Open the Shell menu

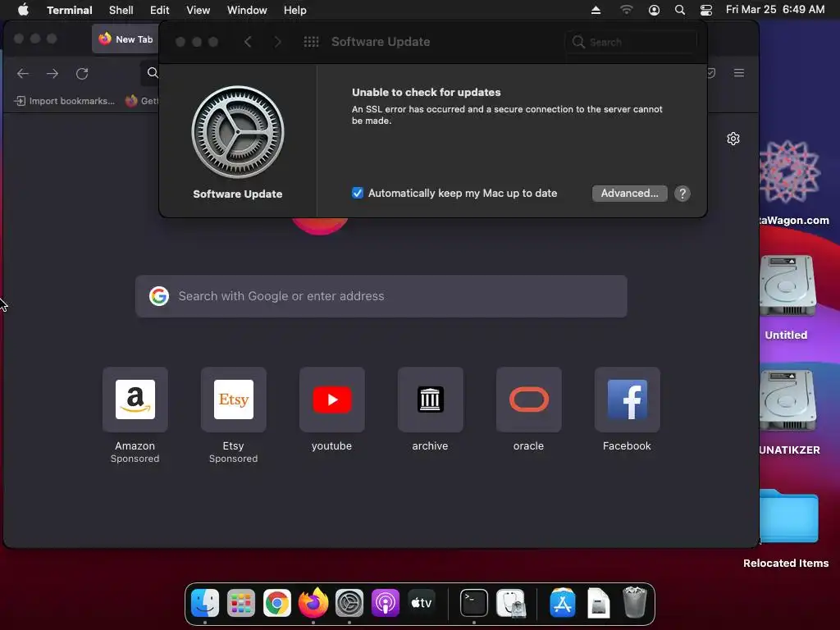coord(121,10)
